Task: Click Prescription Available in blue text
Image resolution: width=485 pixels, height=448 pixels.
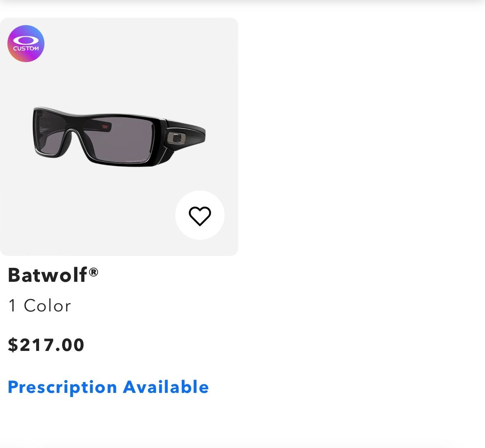Action: (x=108, y=387)
